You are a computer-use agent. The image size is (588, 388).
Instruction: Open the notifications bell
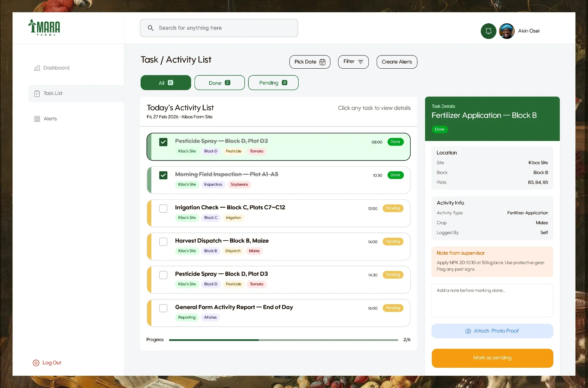[x=488, y=31]
